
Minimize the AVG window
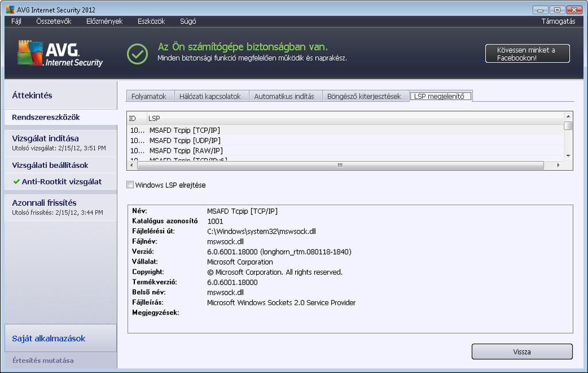[540, 10]
